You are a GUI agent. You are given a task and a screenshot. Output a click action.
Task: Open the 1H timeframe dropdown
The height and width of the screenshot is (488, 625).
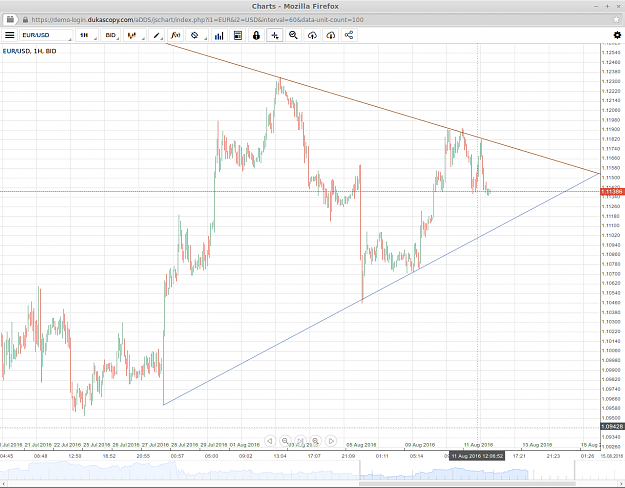86,35
